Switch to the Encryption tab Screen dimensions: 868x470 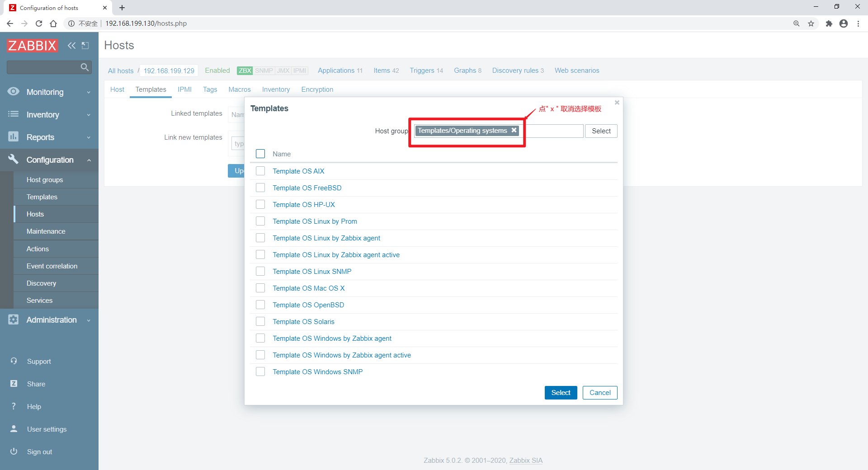pos(317,89)
